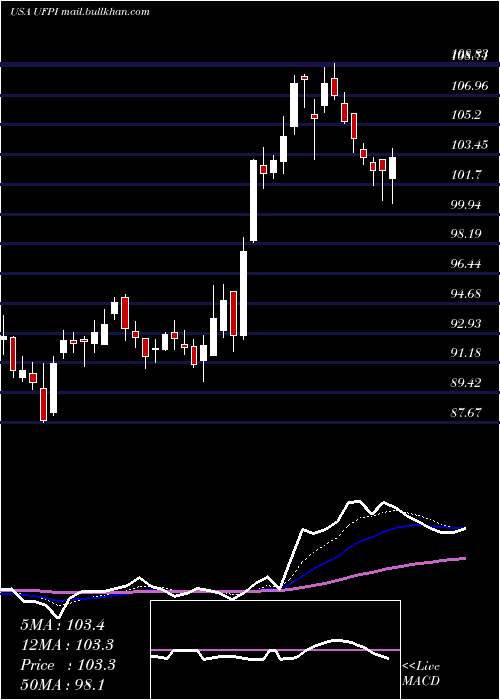Click the lowest red candlestick near 87.67

pyautogui.click(x=43, y=404)
